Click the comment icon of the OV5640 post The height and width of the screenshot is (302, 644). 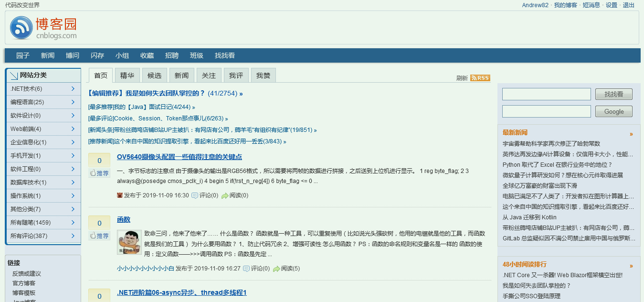[x=194, y=195]
